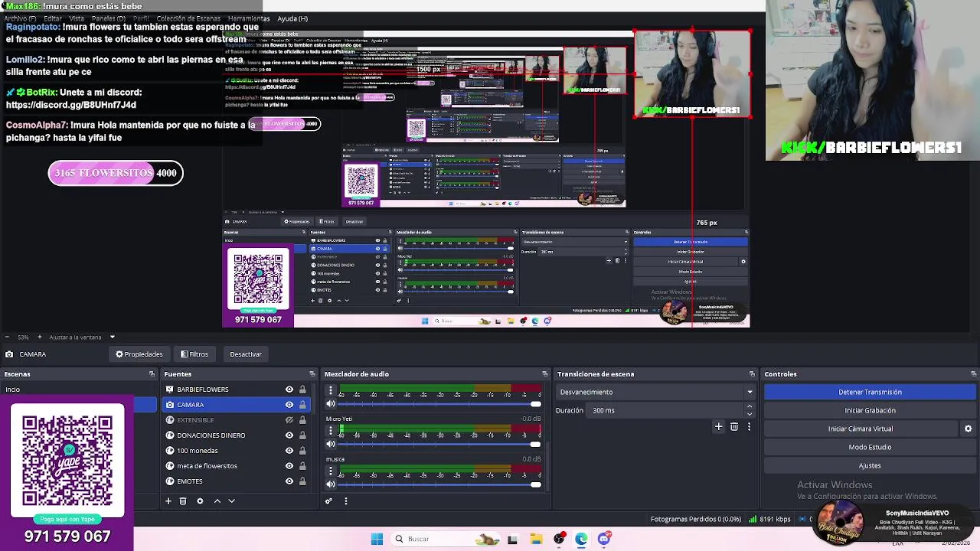Remove selected source with trash icon

(x=183, y=501)
